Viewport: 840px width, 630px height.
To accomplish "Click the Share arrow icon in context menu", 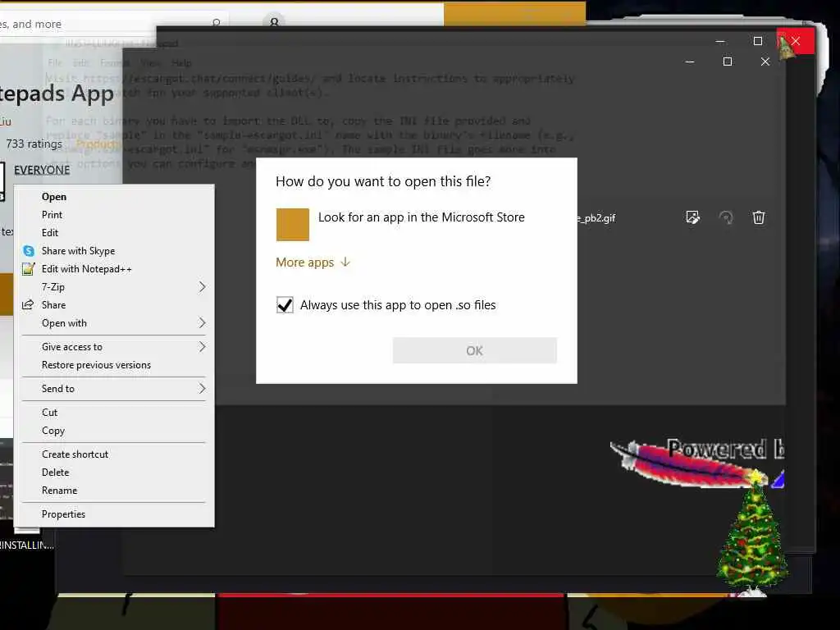I will tap(28, 305).
